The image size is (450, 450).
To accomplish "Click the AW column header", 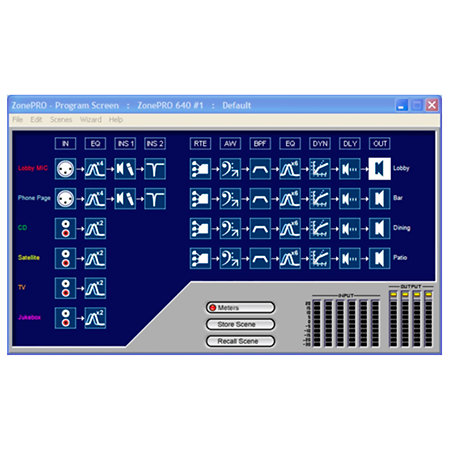I will tap(230, 144).
